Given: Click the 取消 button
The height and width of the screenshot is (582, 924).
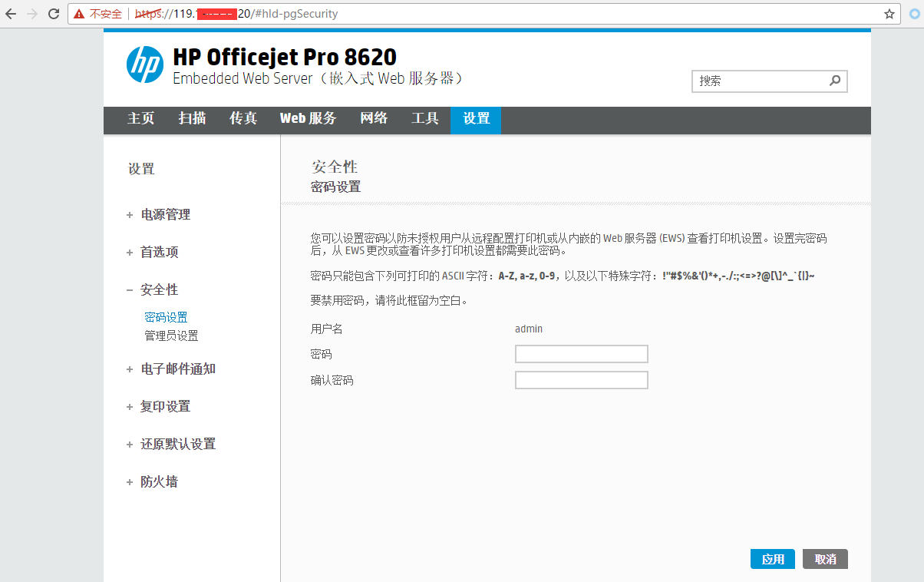Looking at the screenshot, I should pos(825,559).
